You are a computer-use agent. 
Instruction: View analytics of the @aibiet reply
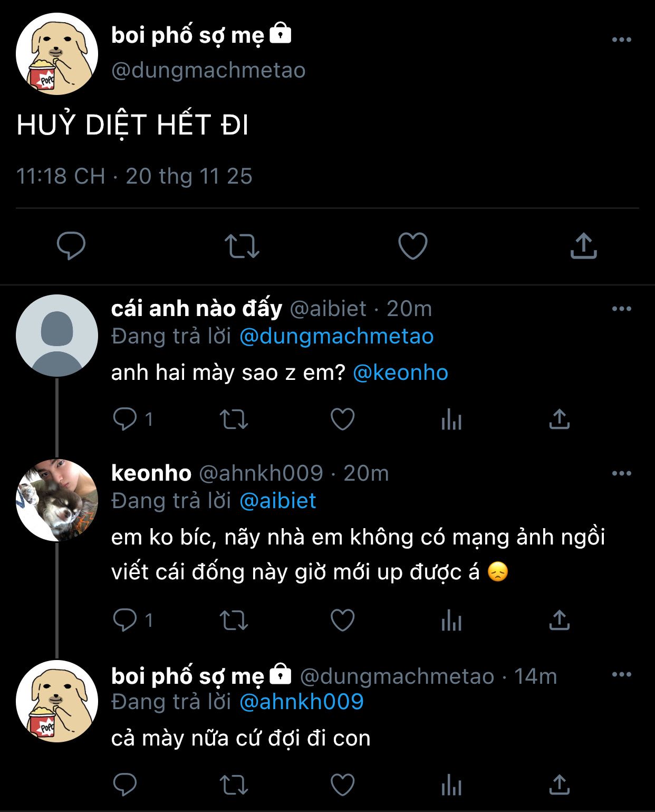451,420
